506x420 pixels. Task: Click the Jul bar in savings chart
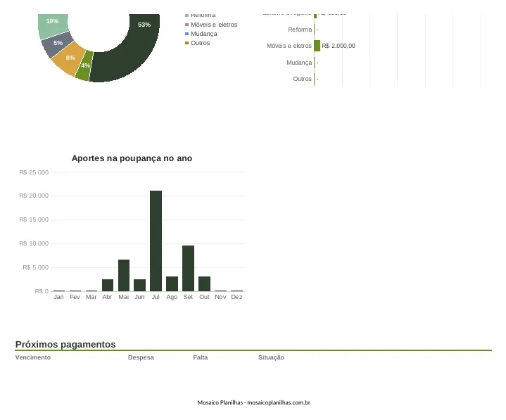point(156,241)
